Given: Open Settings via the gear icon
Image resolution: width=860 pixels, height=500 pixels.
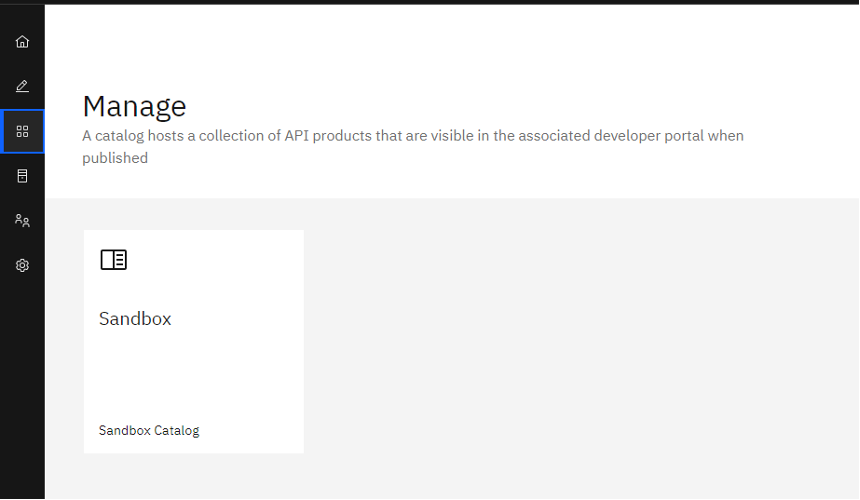Looking at the screenshot, I should click(22, 265).
